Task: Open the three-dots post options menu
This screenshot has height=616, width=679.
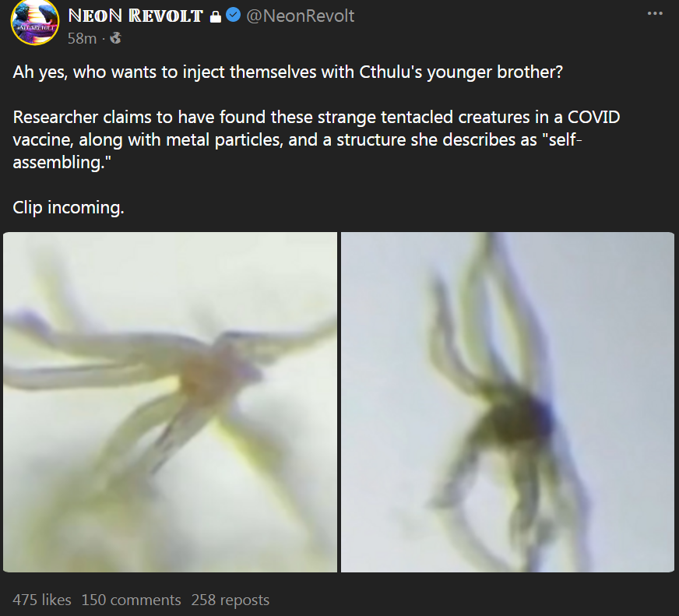Action: pyautogui.click(x=655, y=13)
